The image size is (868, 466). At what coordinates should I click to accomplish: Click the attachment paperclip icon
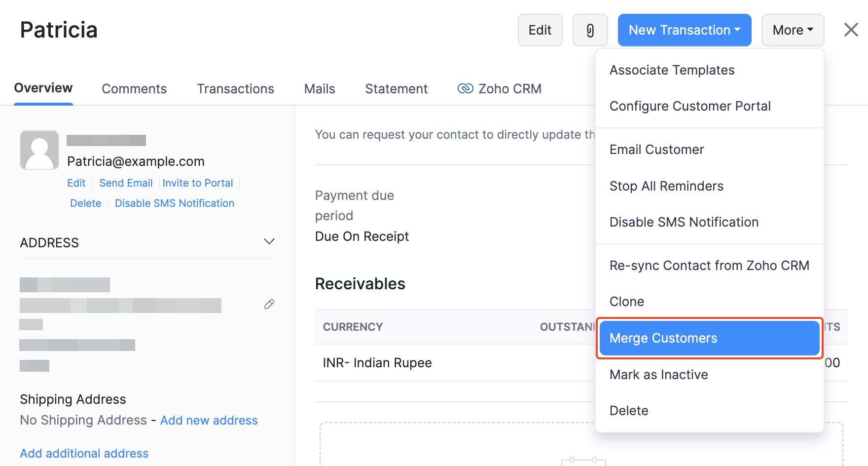590,30
